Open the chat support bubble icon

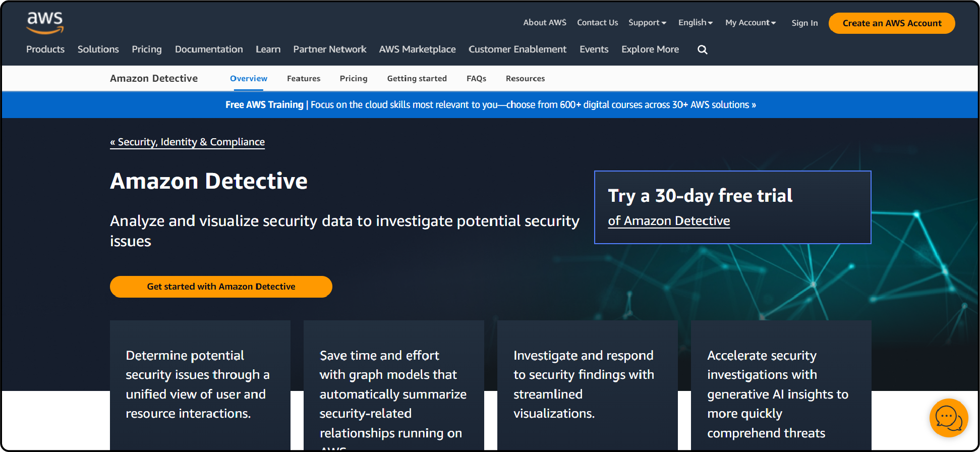[948, 418]
